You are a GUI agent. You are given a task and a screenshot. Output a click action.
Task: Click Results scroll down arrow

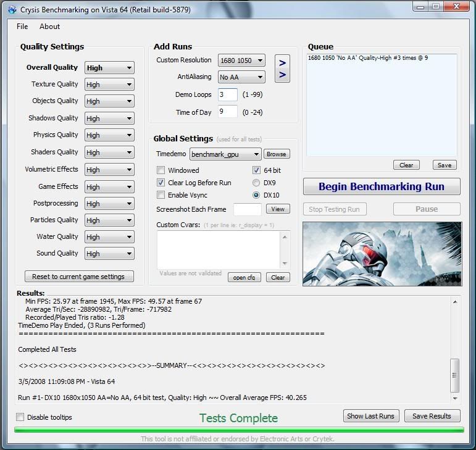coord(455,398)
